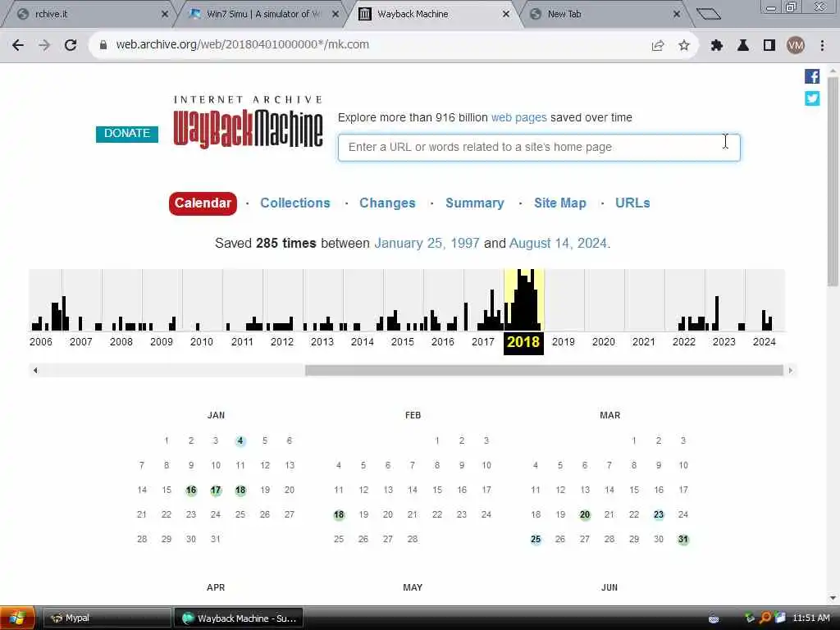
Task: Open the browser three-dot menu
Action: 822,46
